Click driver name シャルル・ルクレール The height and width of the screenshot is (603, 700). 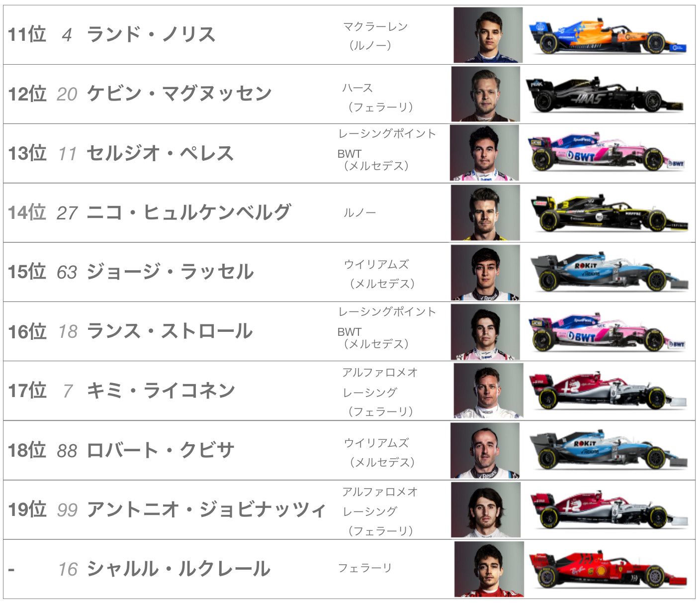pyautogui.click(x=178, y=569)
